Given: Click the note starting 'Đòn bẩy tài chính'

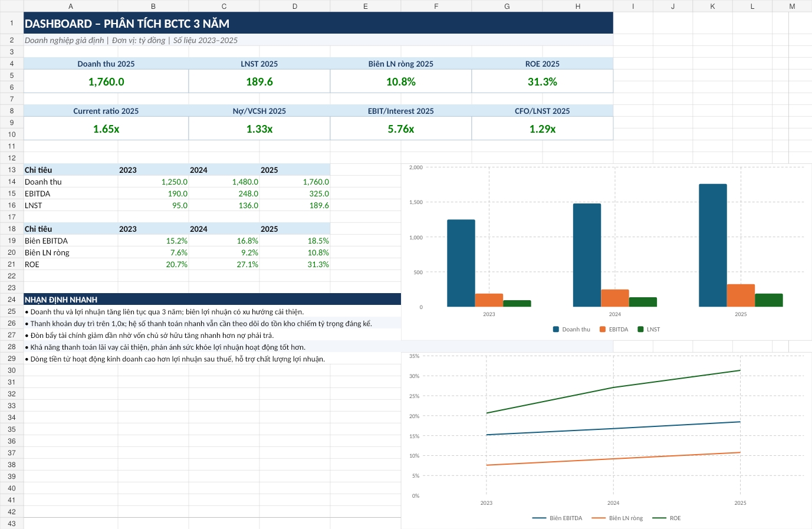Looking at the screenshot, I should tap(212, 335).
